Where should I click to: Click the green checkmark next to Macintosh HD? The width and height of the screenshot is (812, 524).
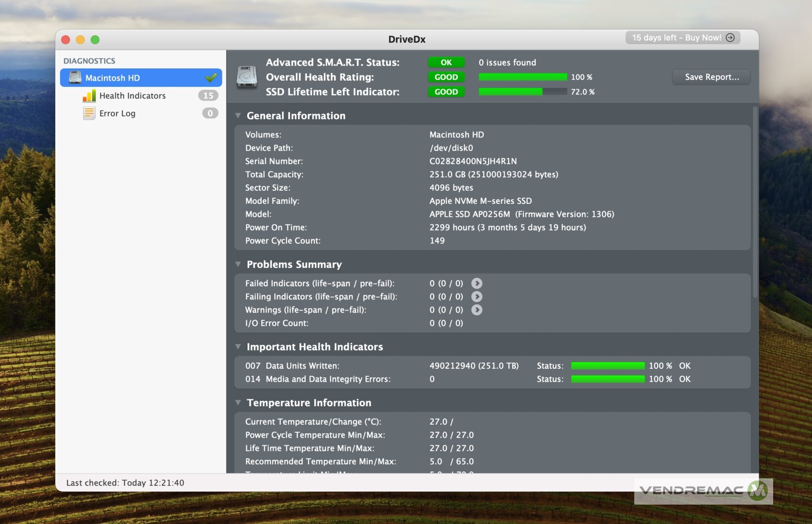211,78
